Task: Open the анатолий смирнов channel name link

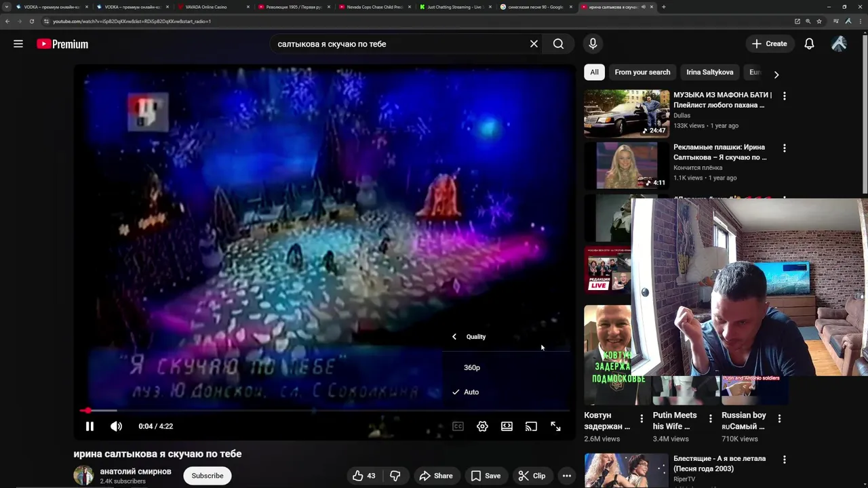Action: [x=136, y=471]
